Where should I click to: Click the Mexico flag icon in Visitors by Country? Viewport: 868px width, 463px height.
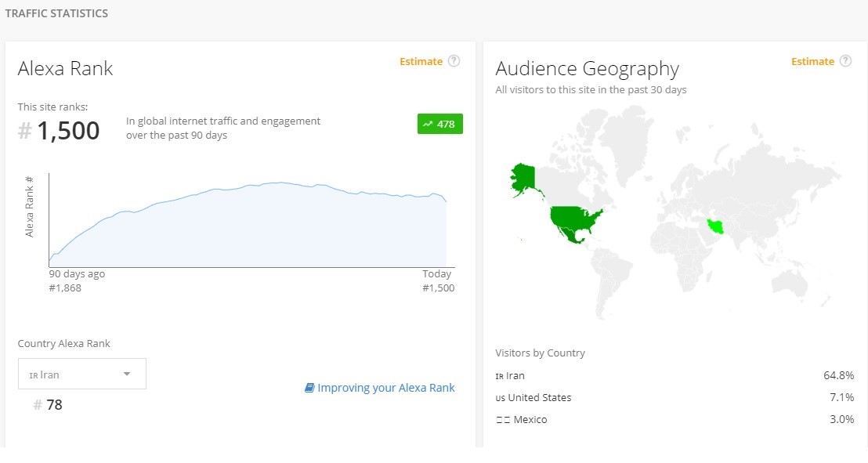tap(503, 420)
